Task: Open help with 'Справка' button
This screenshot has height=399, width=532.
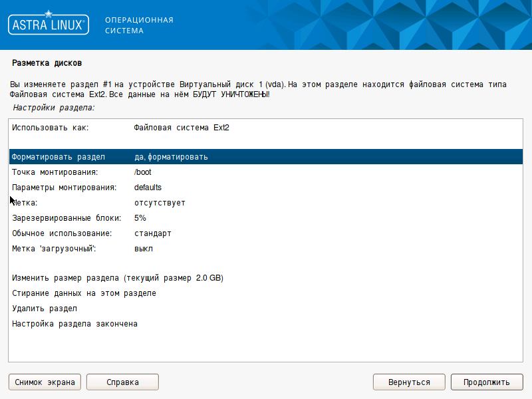Action: pyautogui.click(x=122, y=382)
